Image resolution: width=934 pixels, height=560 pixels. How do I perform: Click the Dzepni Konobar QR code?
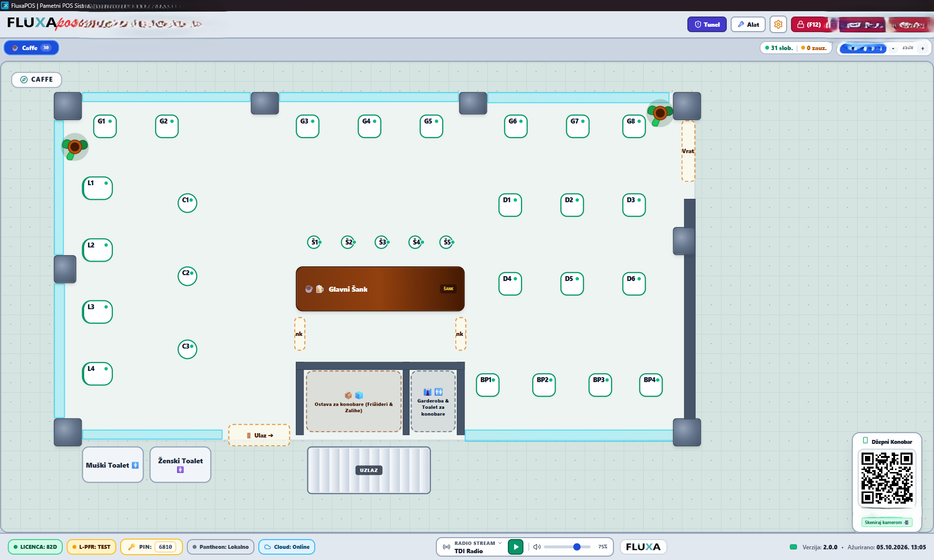[887, 478]
